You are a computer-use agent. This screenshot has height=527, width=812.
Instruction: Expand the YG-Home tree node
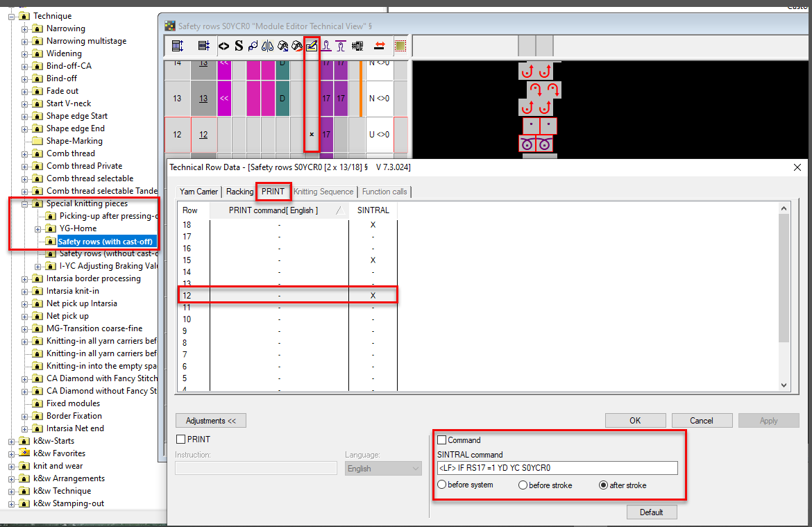tap(38, 229)
